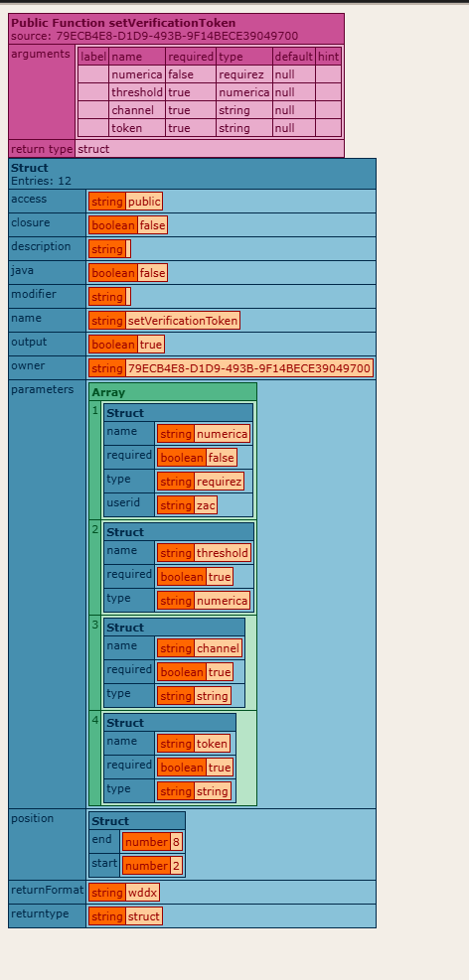Viewport: 469px width, 980px height.
Task: Click the owner UUID string value
Action: pyautogui.click(x=249, y=368)
